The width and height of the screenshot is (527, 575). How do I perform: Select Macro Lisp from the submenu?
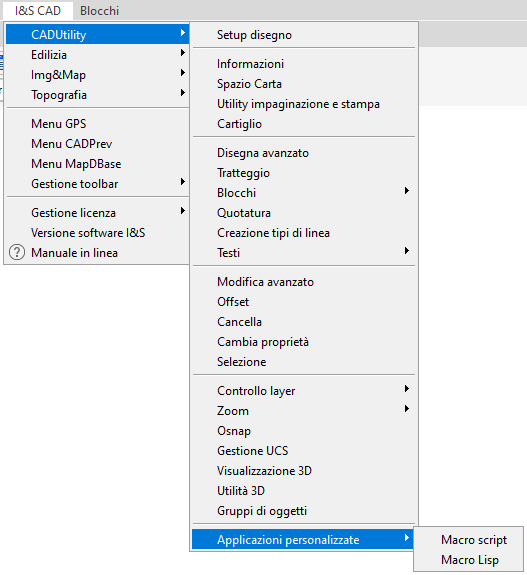(x=468, y=560)
